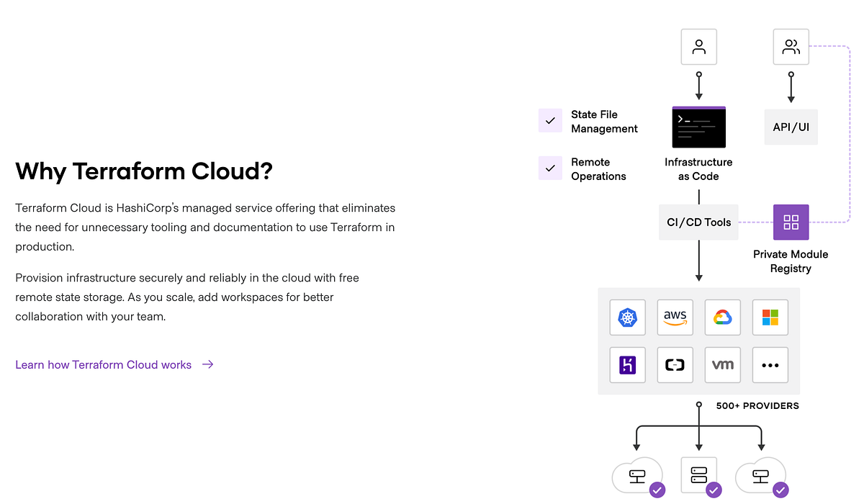864x504 pixels.
Task: Click the Infrastructure as Code terminal icon
Action: point(698,127)
